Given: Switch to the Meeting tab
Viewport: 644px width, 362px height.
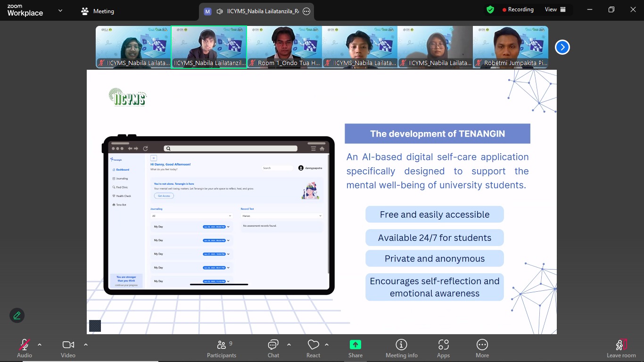Looking at the screenshot, I should [98, 11].
